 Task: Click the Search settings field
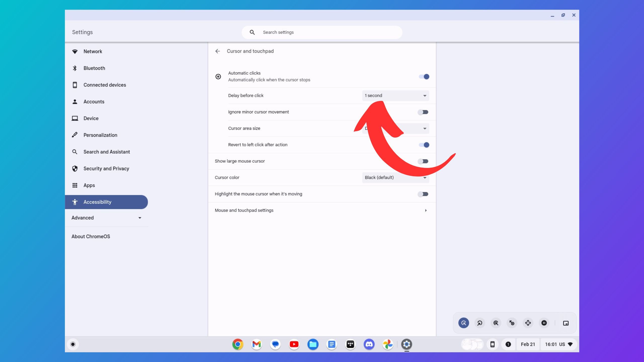point(321,32)
